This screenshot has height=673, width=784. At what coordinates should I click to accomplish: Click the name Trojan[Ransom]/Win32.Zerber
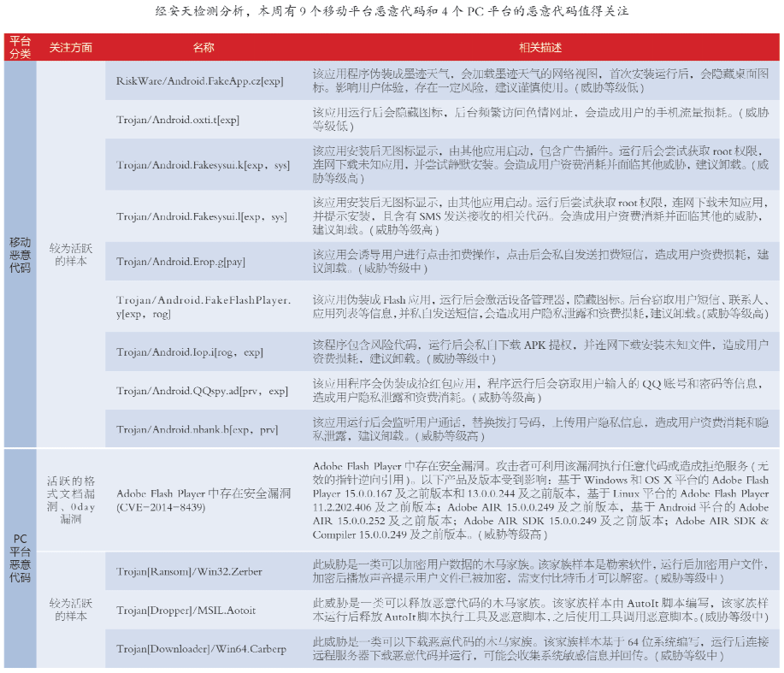click(189, 571)
